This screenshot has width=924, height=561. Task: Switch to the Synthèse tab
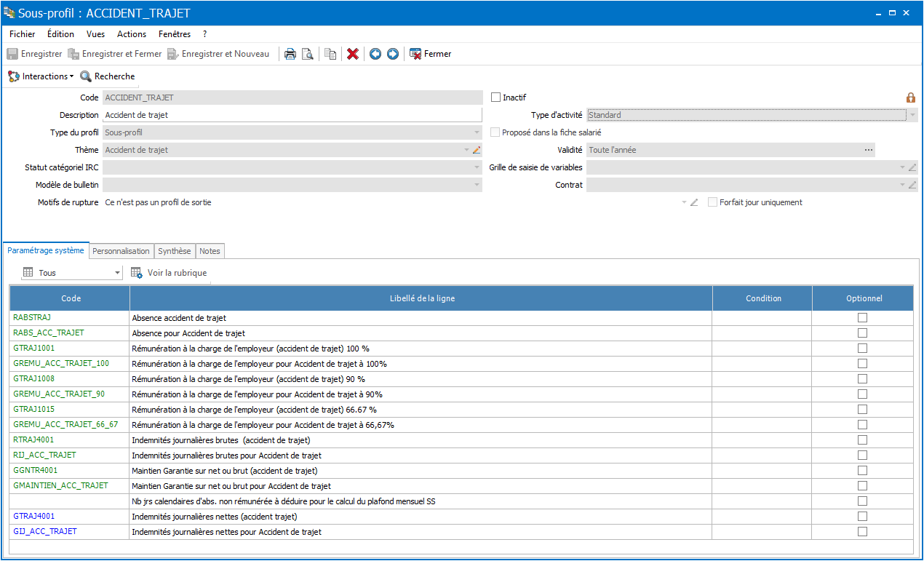tap(175, 251)
